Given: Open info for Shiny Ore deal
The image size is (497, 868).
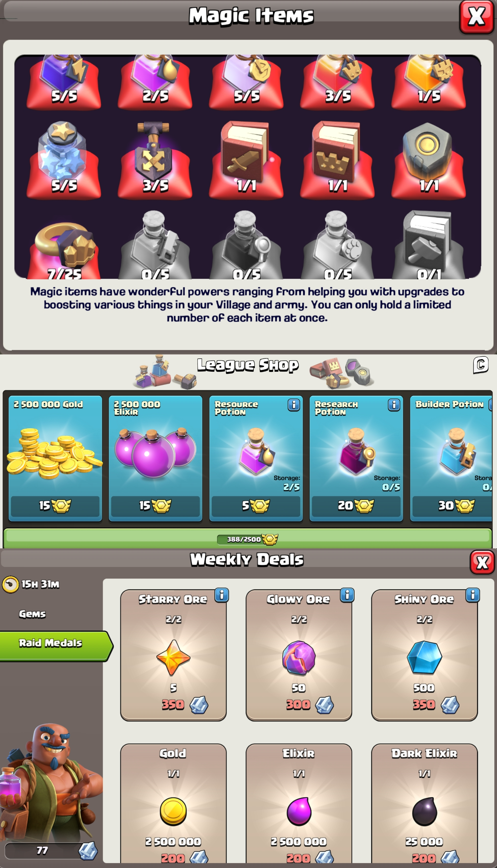Looking at the screenshot, I should coord(473,595).
